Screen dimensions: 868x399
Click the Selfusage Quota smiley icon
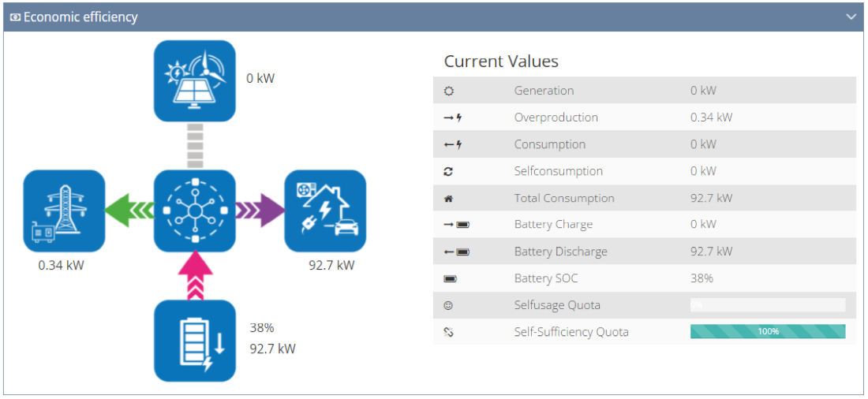(449, 305)
